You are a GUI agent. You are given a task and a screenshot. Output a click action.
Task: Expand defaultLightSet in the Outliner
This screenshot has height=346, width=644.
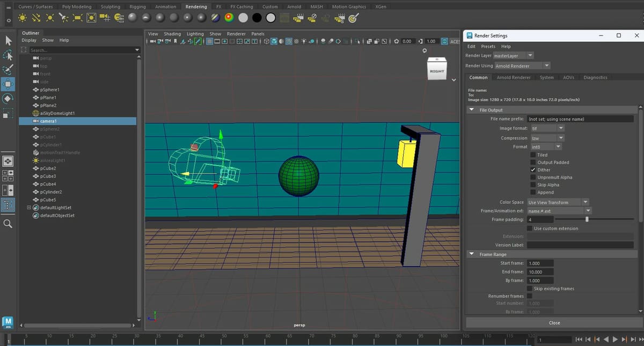(28, 208)
